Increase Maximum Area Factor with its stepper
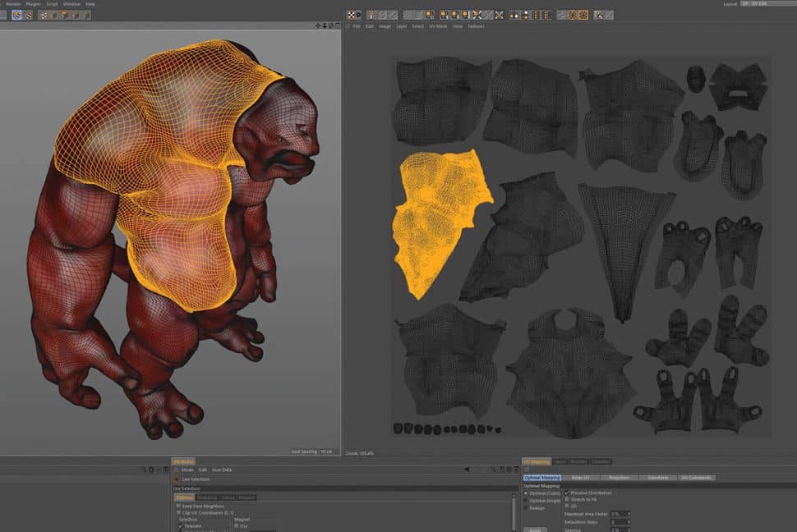 629,513
